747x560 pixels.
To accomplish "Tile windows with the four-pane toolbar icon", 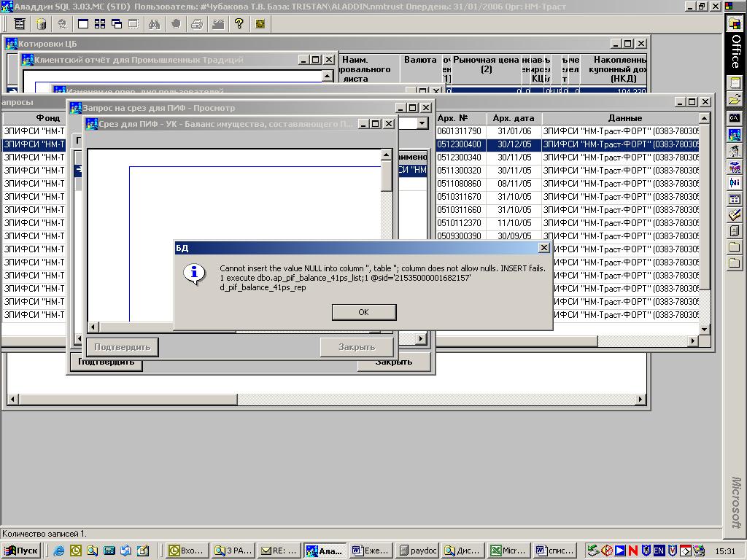I will click(x=99, y=24).
